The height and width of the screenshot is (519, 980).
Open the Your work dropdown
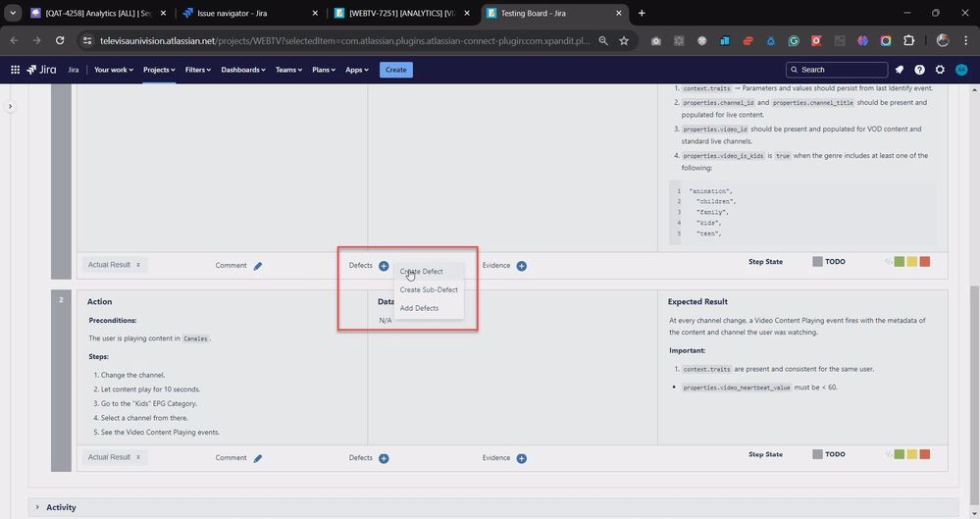coord(113,70)
